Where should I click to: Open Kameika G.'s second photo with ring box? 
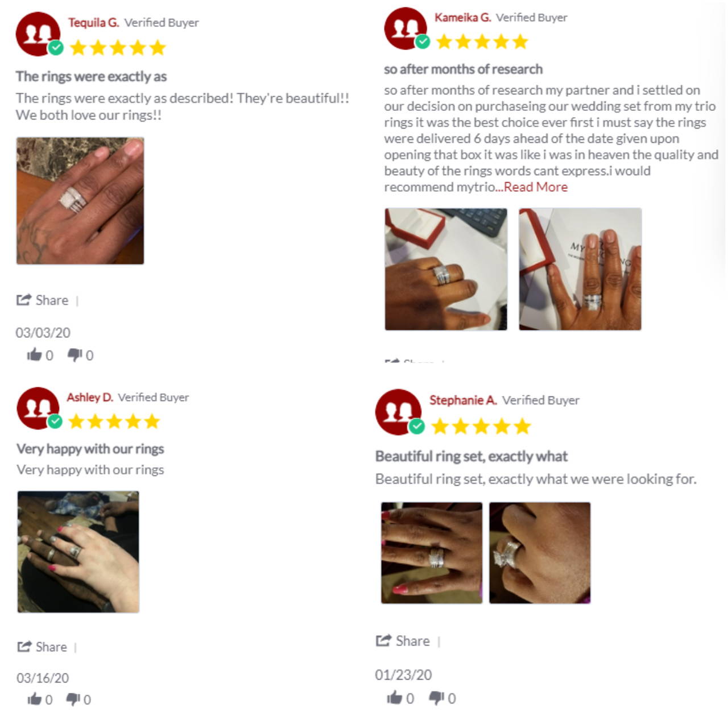point(580,269)
